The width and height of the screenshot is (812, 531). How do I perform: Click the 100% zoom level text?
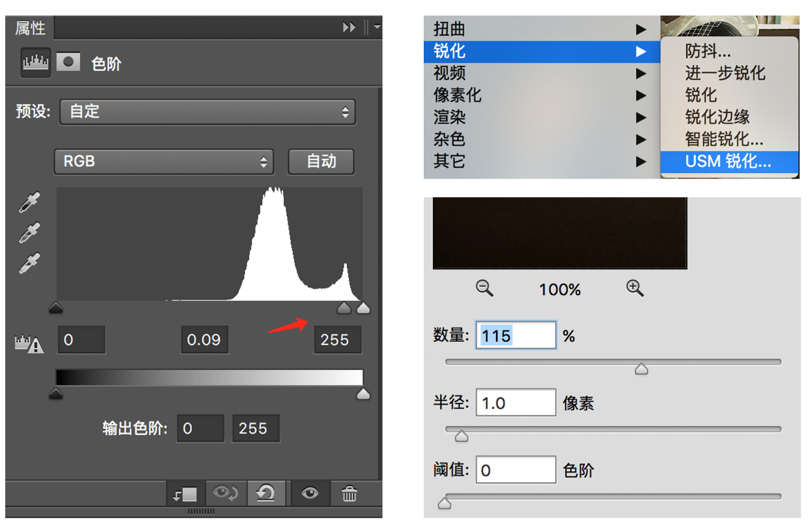click(x=560, y=289)
